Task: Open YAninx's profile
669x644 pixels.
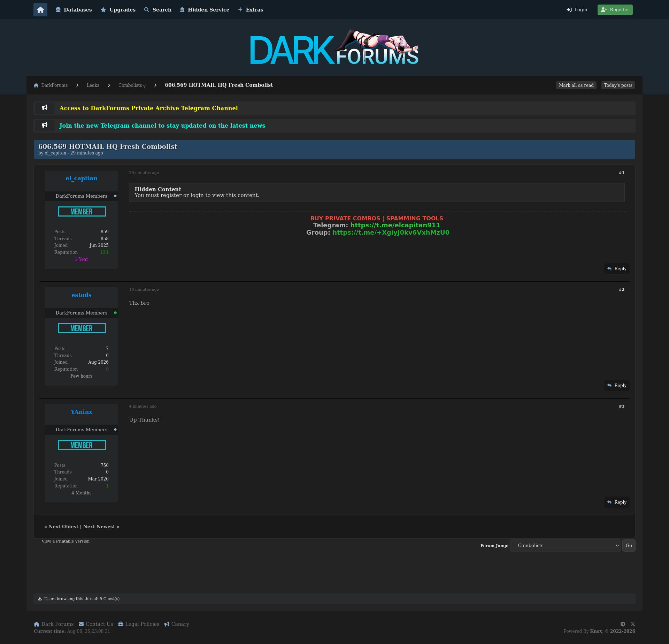Action: 82,412
